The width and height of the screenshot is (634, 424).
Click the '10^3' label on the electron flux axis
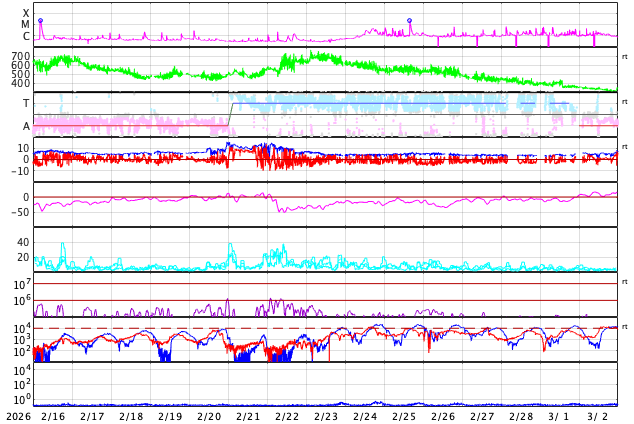click(x=22, y=340)
